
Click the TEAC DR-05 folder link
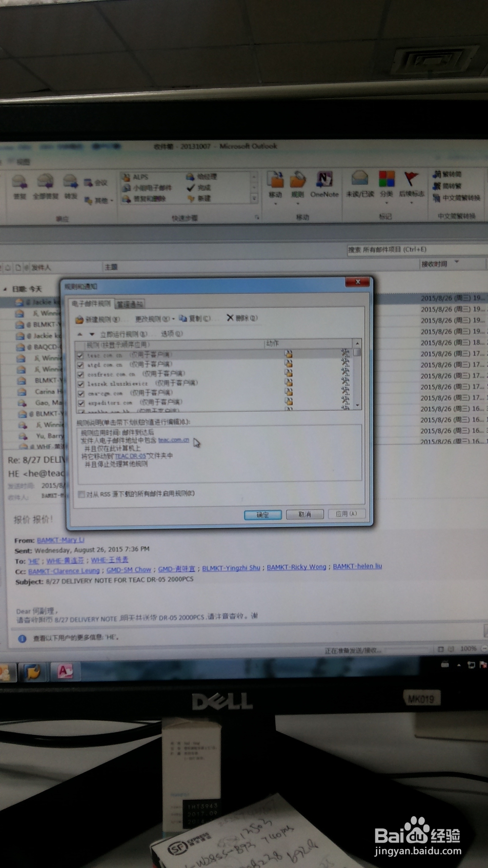pos(130,456)
